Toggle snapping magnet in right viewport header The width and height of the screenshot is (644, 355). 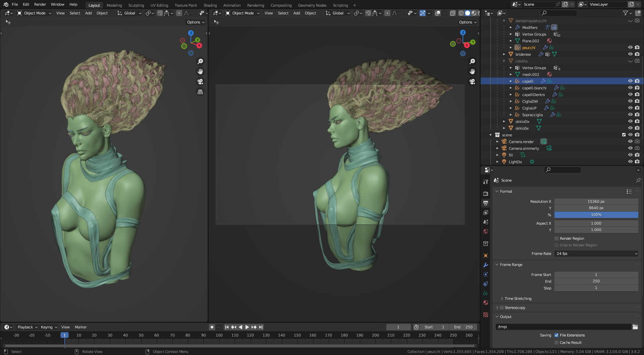368,13
